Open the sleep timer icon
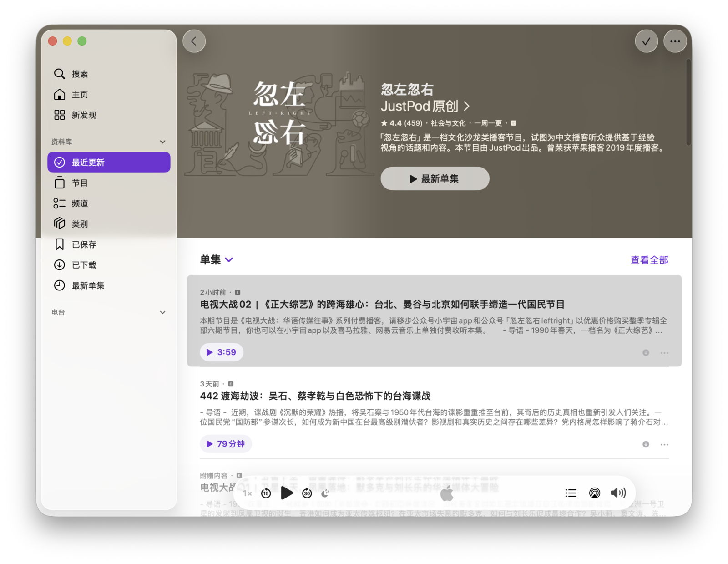 [x=325, y=493]
